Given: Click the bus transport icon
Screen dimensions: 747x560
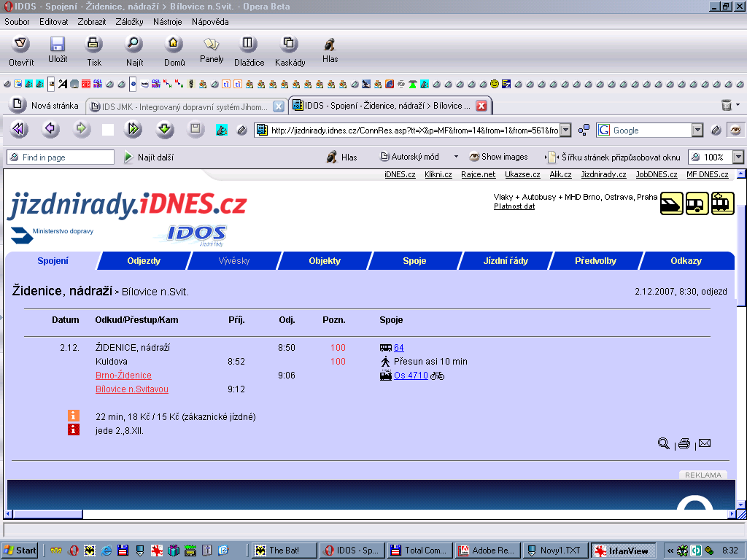Looking at the screenshot, I should click(x=697, y=203).
